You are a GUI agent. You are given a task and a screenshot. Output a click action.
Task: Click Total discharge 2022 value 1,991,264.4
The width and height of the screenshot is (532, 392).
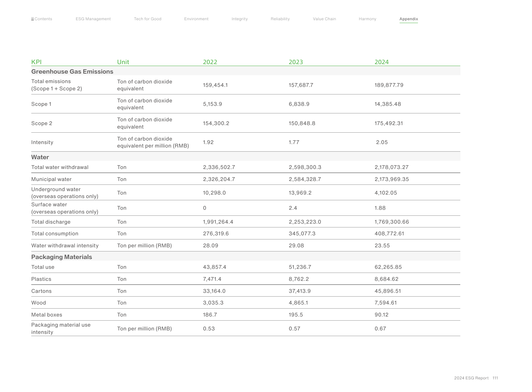218,222
